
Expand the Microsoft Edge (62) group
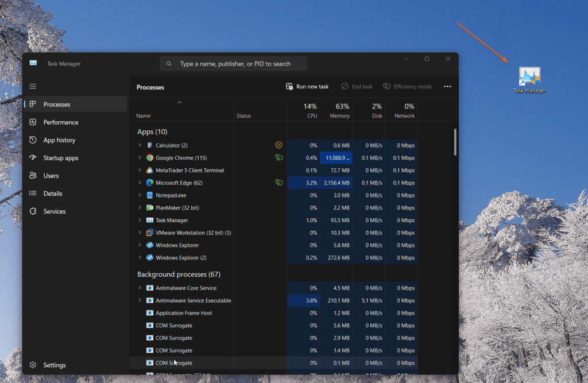click(x=140, y=183)
